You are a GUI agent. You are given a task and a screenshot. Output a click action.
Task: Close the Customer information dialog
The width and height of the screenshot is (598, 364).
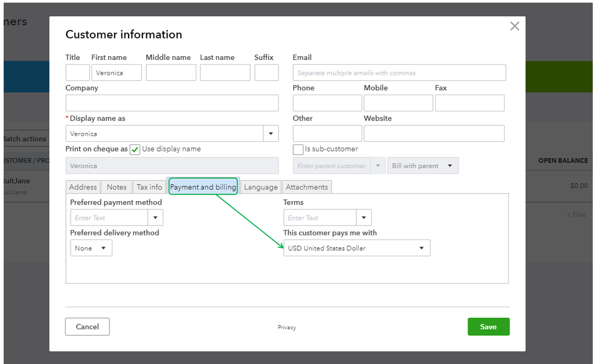tap(514, 26)
